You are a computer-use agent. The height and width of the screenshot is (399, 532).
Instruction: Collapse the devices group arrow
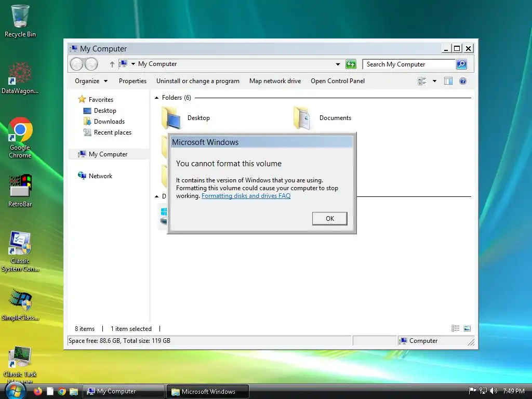[x=156, y=196]
